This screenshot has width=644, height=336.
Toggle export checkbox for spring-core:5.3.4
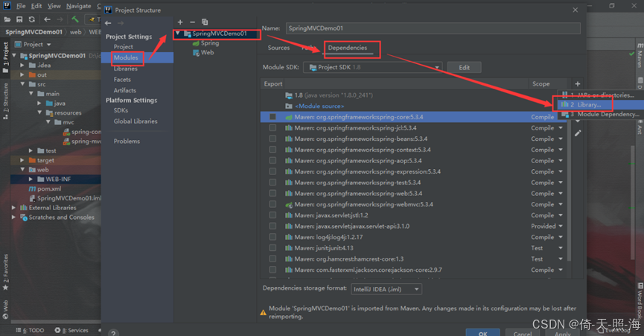pos(272,117)
